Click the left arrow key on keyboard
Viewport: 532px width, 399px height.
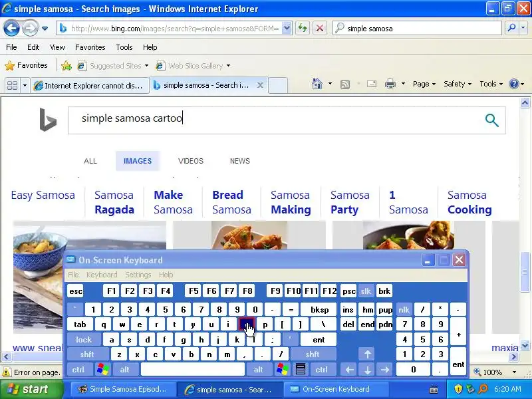(350, 370)
